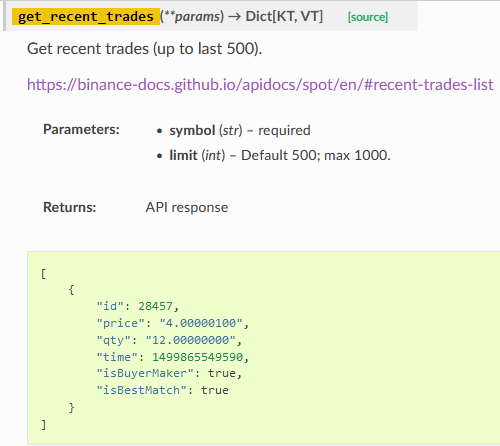
Task: Click the "(str)" type annotation
Action: click(x=230, y=130)
